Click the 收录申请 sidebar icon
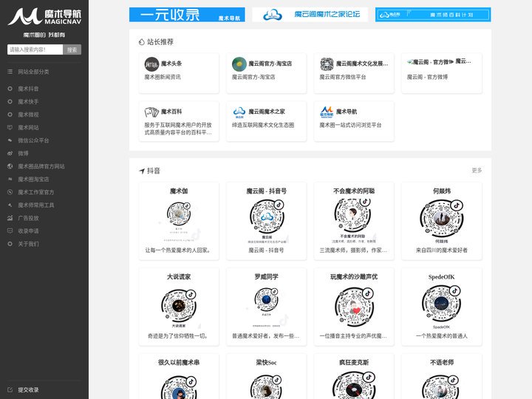 click(x=10, y=231)
